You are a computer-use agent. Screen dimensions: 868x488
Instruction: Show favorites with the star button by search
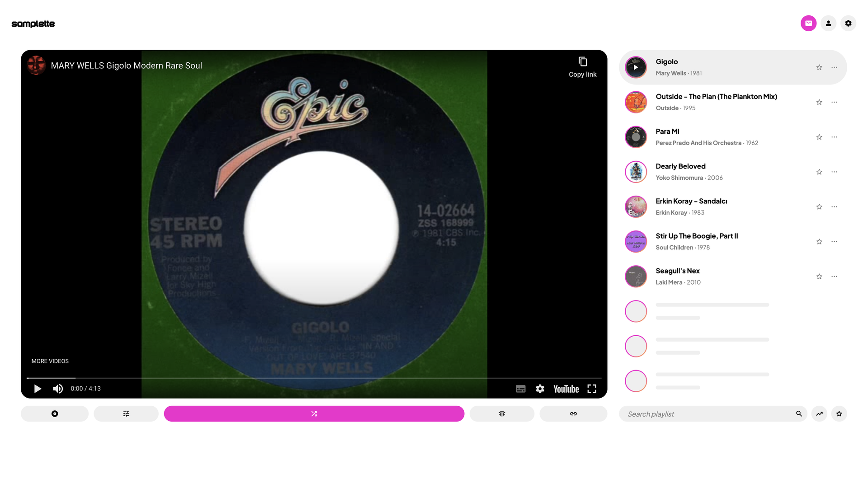[839, 413]
